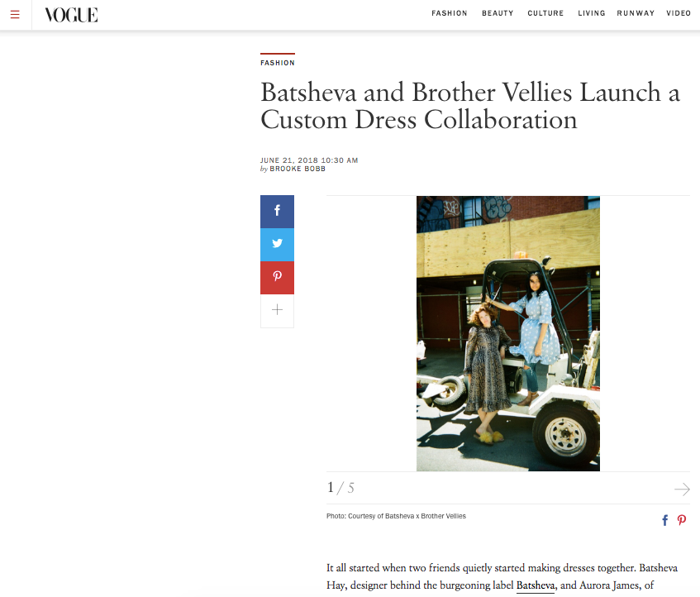Viewport: 700px width, 597px height.
Task: Open the Video nav menu item
Action: (679, 13)
